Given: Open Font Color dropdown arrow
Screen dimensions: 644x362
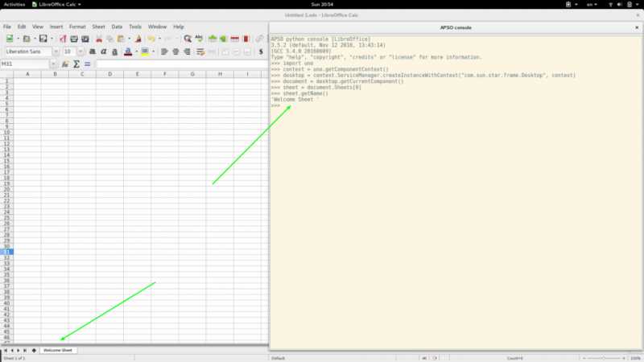Looking at the screenshot, I should [x=136, y=51].
